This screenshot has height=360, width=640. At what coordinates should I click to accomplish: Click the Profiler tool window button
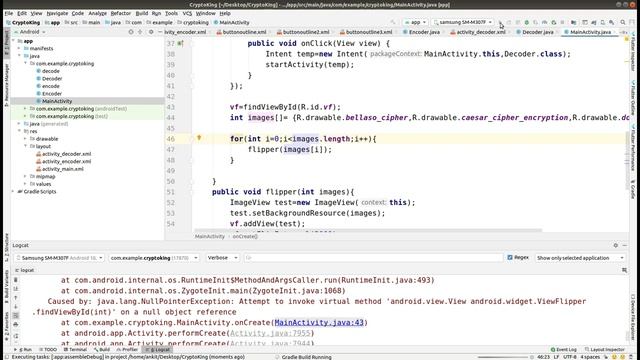[x=127, y=350]
